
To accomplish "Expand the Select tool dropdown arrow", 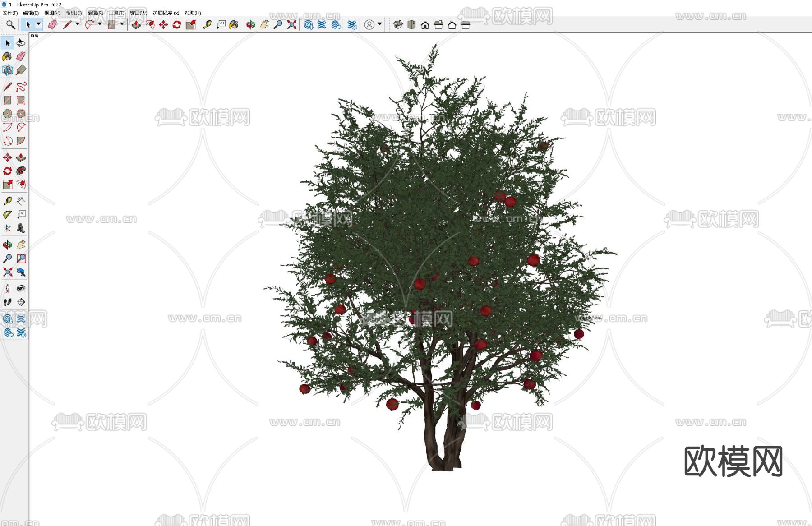I will click(x=38, y=24).
